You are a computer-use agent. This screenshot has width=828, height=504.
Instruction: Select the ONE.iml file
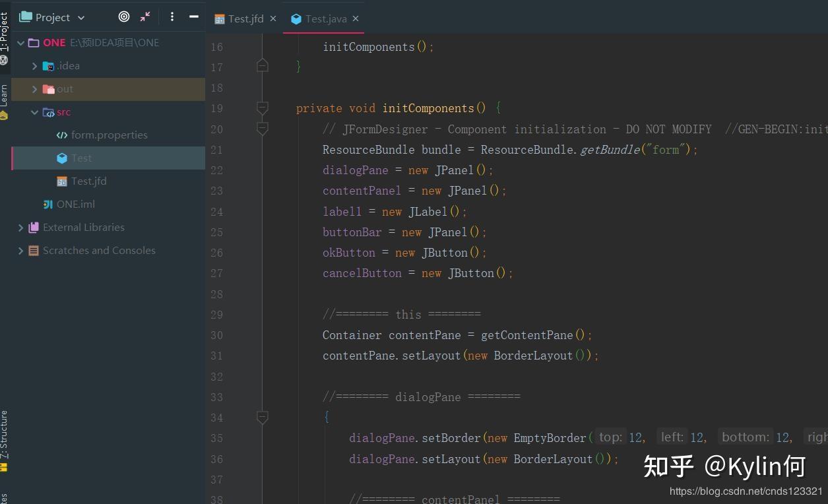click(75, 205)
